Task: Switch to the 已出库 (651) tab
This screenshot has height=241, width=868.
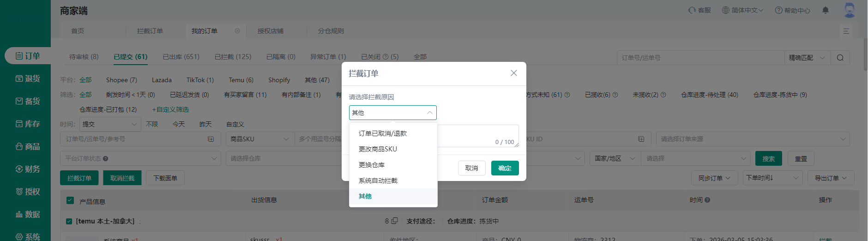Action: click(181, 57)
